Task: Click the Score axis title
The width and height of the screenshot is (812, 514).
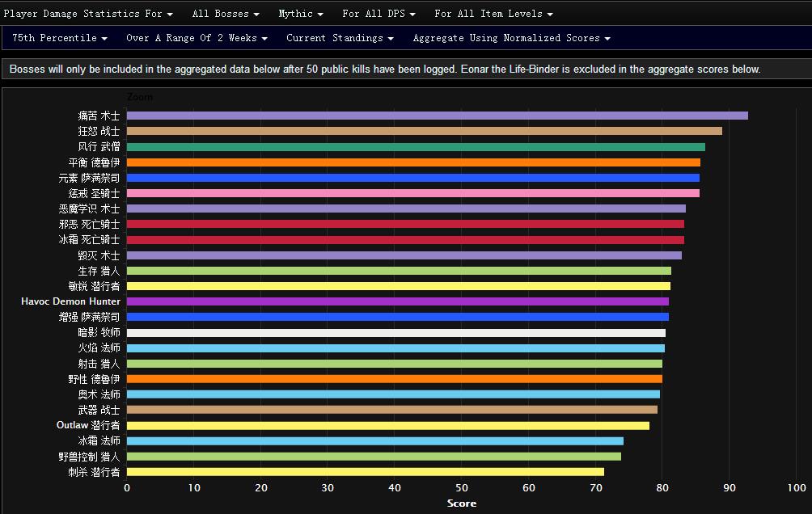Action: point(462,503)
